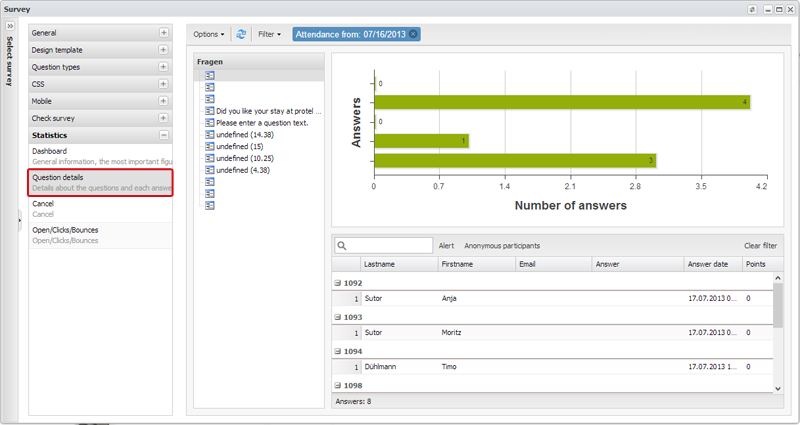Open Question details statistics
The height and width of the screenshot is (425, 800).
pyautogui.click(x=101, y=183)
